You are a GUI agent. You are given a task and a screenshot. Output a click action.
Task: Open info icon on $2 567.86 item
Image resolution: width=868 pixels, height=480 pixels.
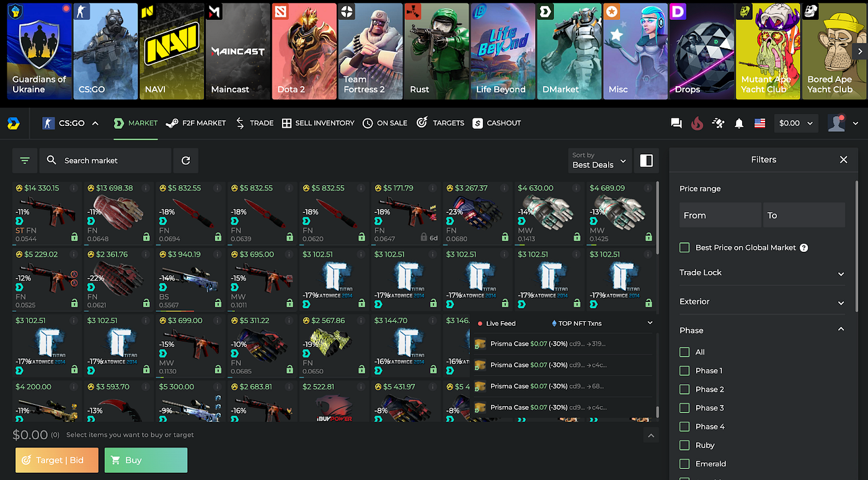[361, 321]
